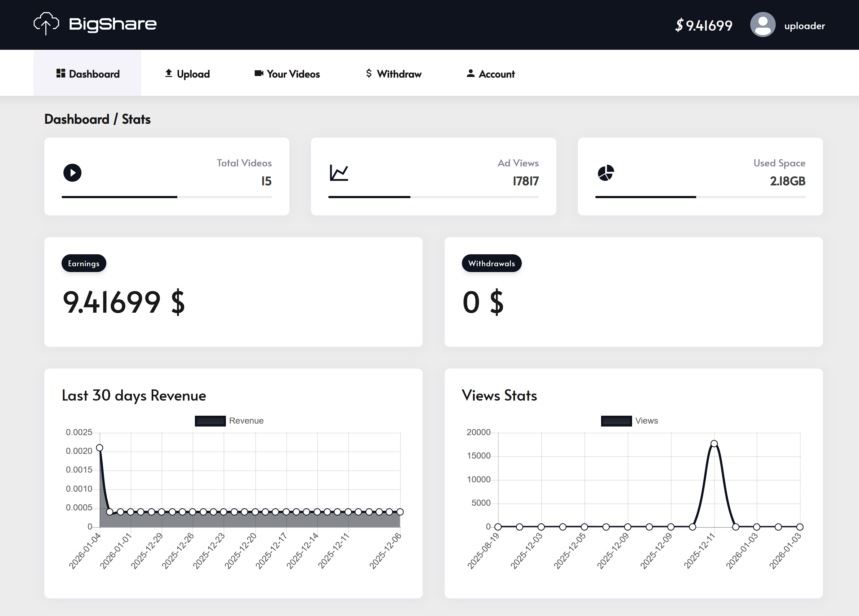The width and height of the screenshot is (859, 616).
Task: Click the Withdraw dollar sign icon
Action: tap(369, 73)
